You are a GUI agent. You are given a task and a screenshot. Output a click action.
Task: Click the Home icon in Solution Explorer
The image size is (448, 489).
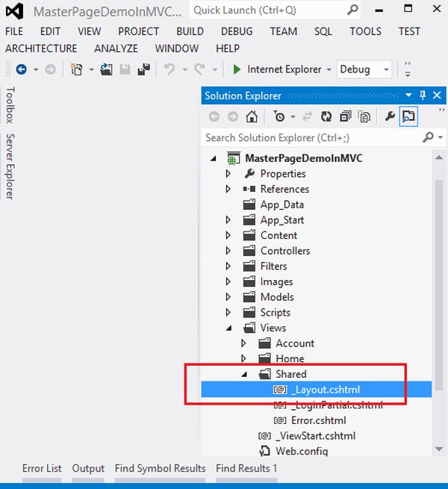point(252,116)
